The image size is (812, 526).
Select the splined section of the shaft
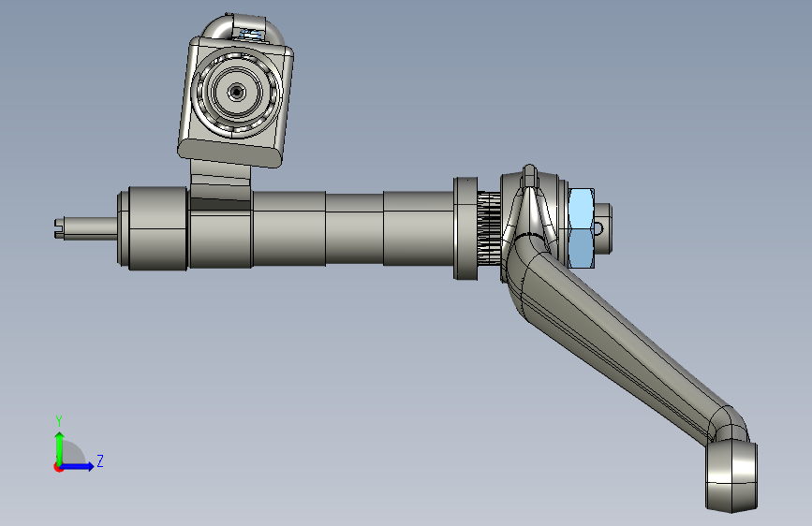click(488, 227)
